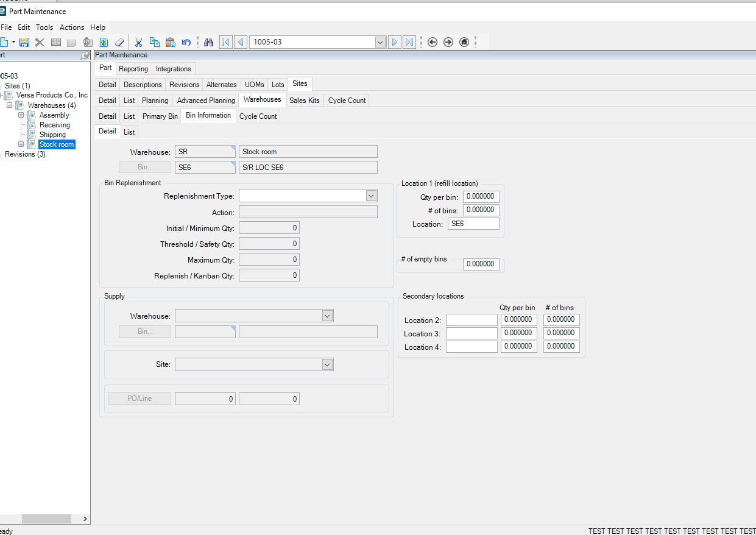Switch to the Primary Bin tab
Viewport: 756px width, 535px height.
point(160,116)
